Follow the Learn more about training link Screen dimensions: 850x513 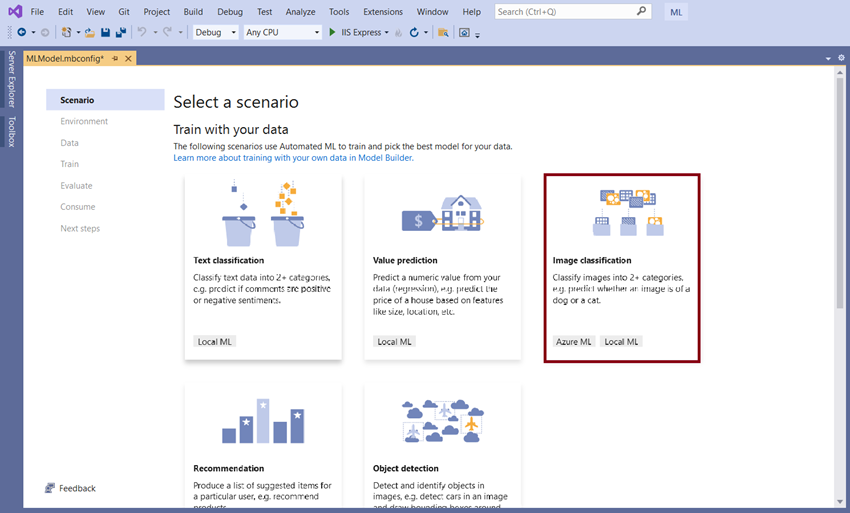coord(293,158)
